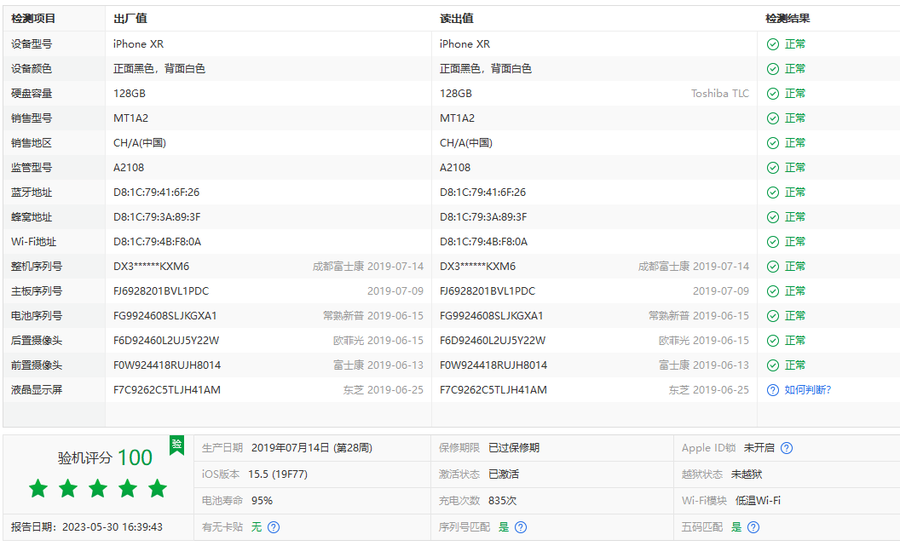Screen dimensions: 900x546
Task: Click the green check icon in 蜂窝地址 row
Action: (x=773, y=217)
